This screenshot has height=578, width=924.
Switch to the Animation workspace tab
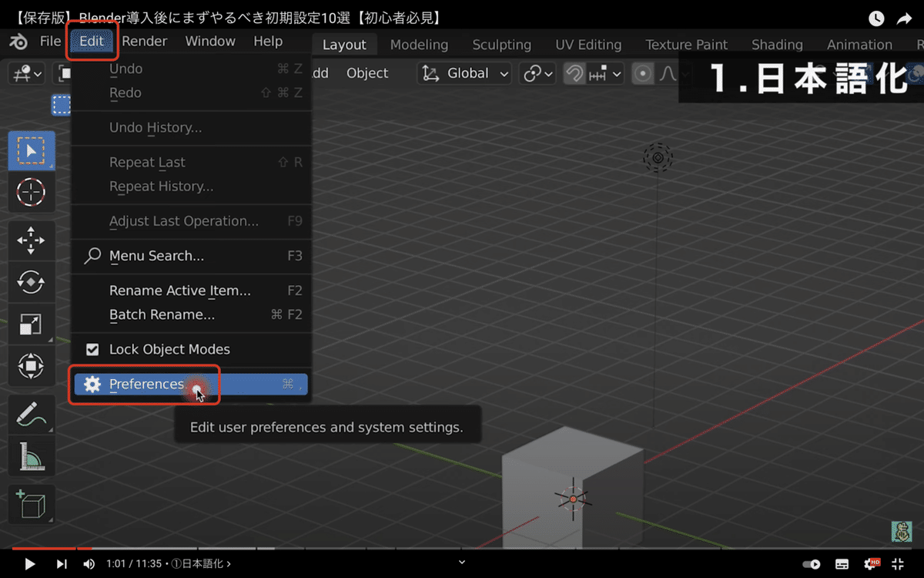point(859,45)
